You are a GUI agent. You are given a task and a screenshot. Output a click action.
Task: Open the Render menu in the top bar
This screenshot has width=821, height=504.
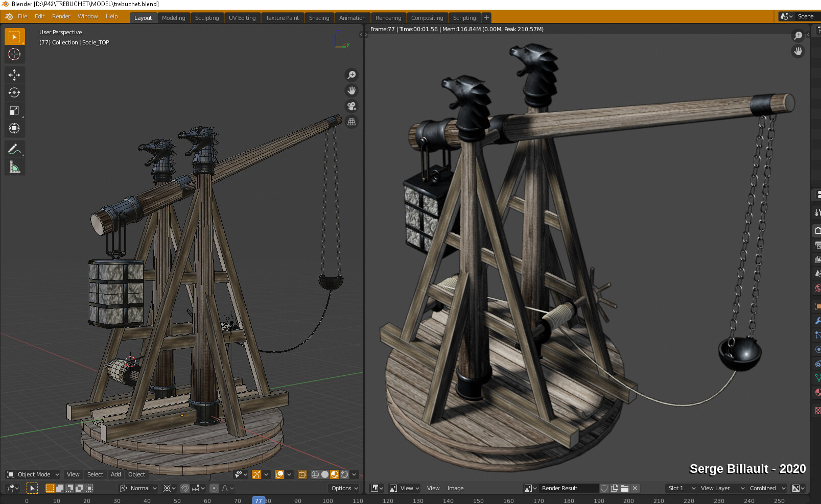(x=61, y=16)
